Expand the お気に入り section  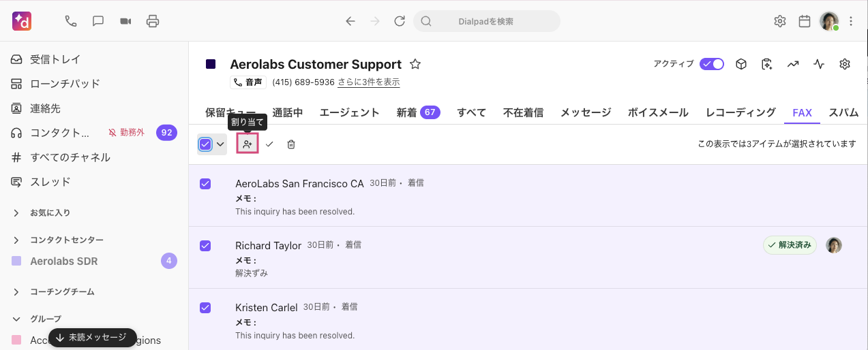coord(16,213)
